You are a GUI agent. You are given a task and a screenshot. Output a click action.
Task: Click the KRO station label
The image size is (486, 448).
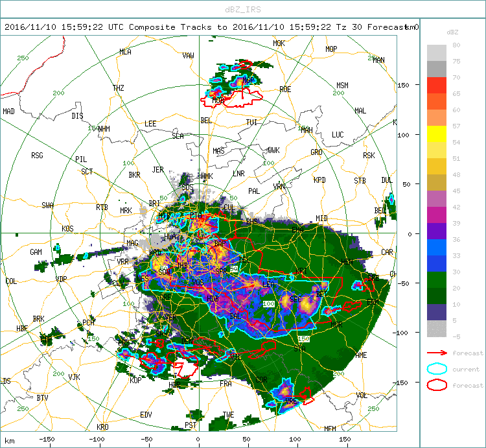[102, 427]
